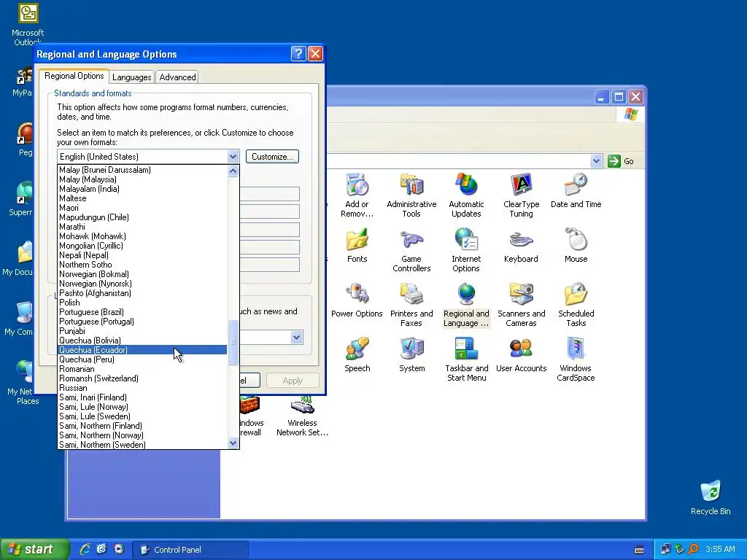Open User Accounts icon
Viewport: 747px width, 560px height.
(x=521, y=349)
